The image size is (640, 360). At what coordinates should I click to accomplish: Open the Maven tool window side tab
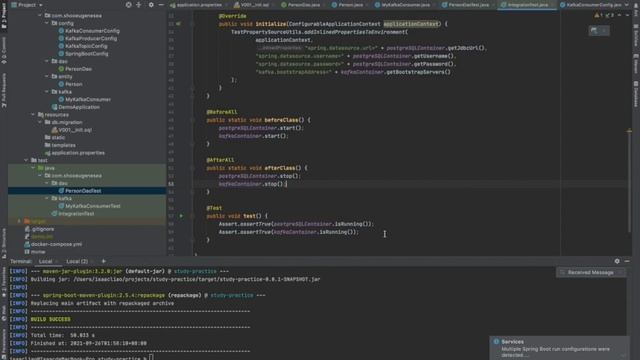[x=636, y=63]
